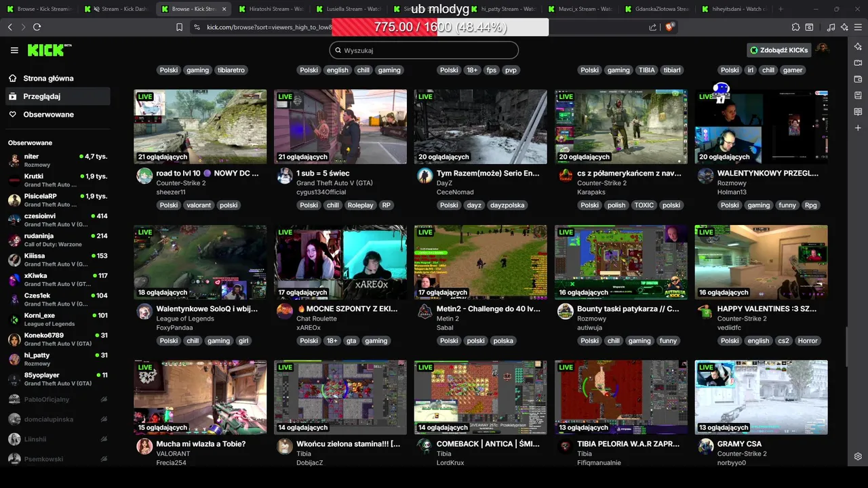This screenshot has height=488, width=868.
Task: Open the reading list icon in sidebar
Action: 858,111
